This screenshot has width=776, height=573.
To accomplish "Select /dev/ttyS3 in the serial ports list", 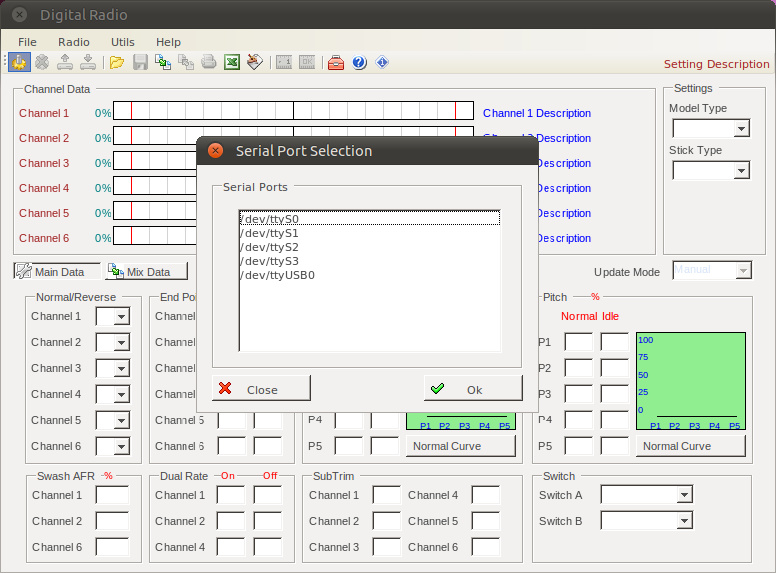I will click(x=369, y=261).
